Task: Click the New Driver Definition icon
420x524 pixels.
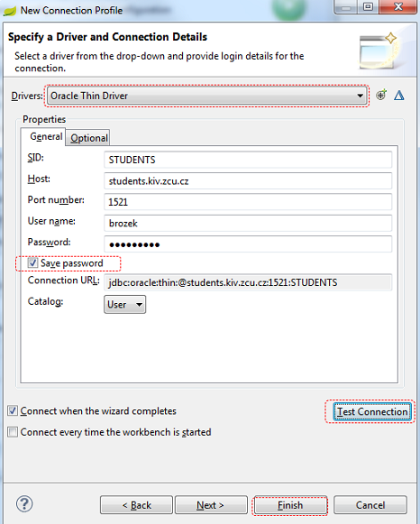Action: 381,96
